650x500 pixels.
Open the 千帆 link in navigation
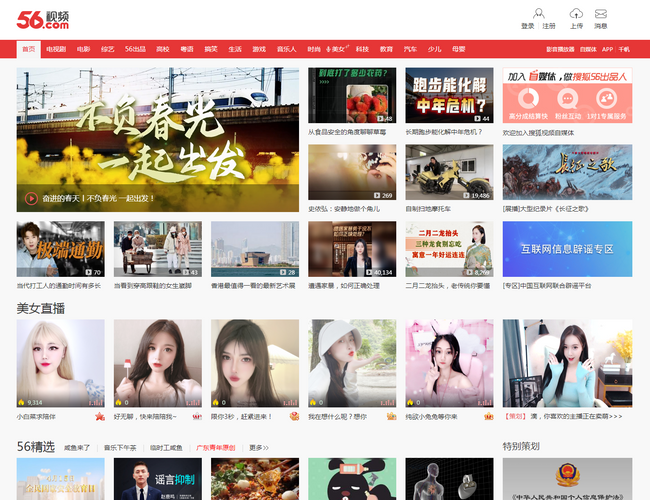[x=624, y=48]
